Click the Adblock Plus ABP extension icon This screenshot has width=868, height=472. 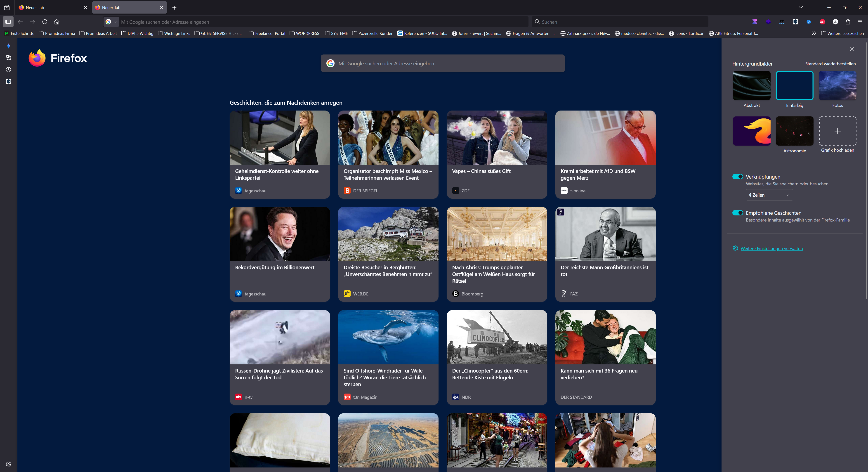(823, 22)
